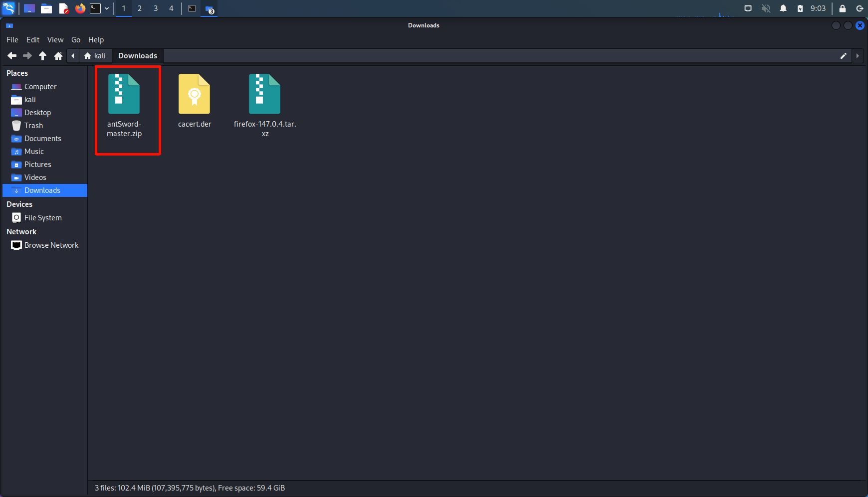
Task: Click the window menu icon in title bar
Action: 9,25
